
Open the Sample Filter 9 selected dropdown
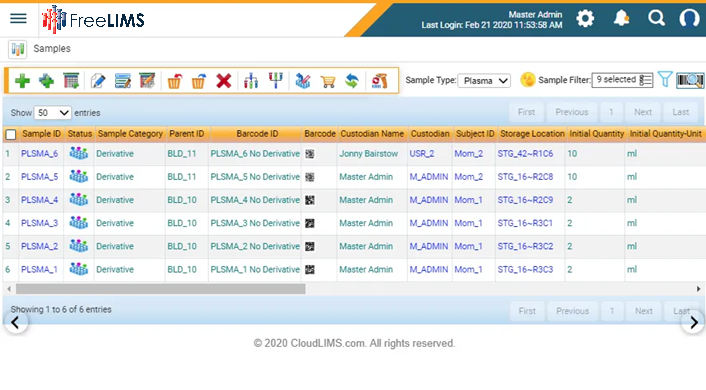pos(622,80)
